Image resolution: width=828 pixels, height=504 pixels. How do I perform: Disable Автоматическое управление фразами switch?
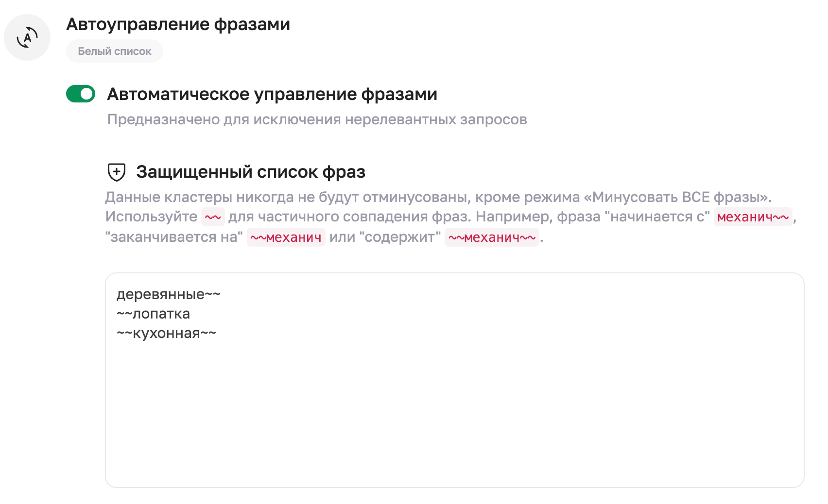(x=81, y=94)
